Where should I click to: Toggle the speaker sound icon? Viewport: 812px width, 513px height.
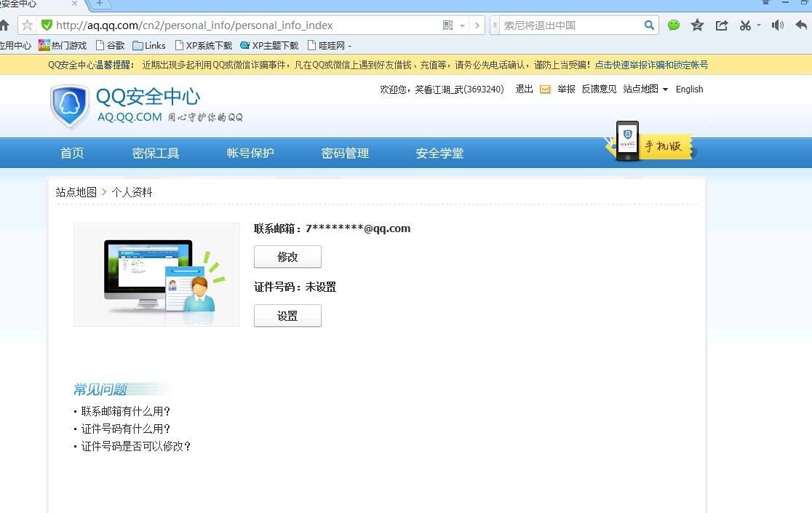[x=777, y=25]
